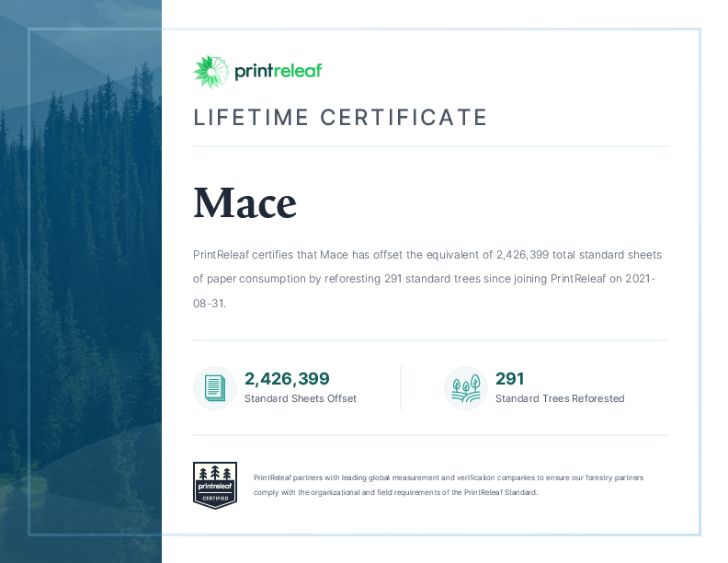This screenshot has height=563, width=728.
Task: Click the LIFETIME CERTIFICATE heading
Action: (340, 117)
